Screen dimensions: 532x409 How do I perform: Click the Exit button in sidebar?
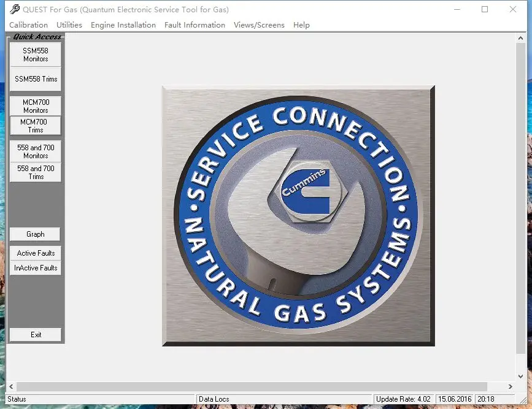tap(36, 335)
